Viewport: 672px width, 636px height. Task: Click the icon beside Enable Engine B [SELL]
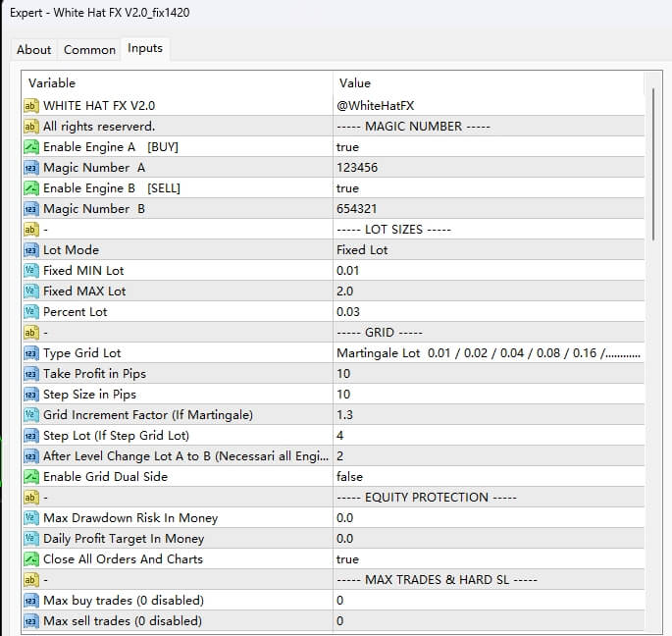point(30,188)
